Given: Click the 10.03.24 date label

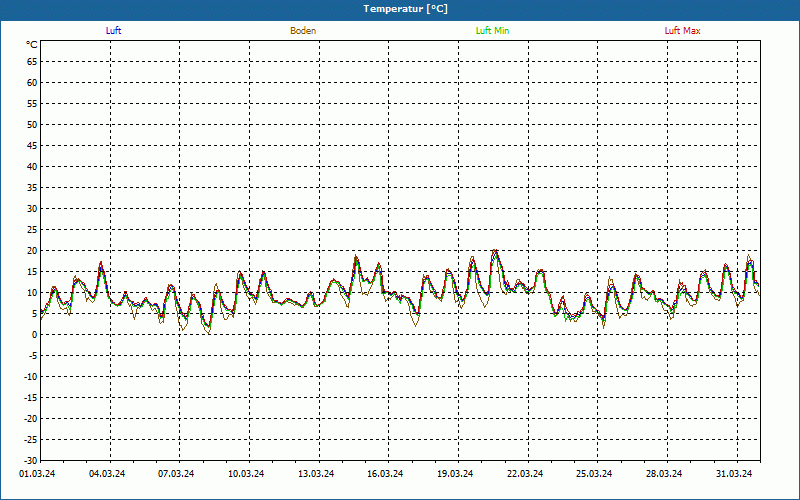Looking at the screenshot, I should tap(246, 473).
